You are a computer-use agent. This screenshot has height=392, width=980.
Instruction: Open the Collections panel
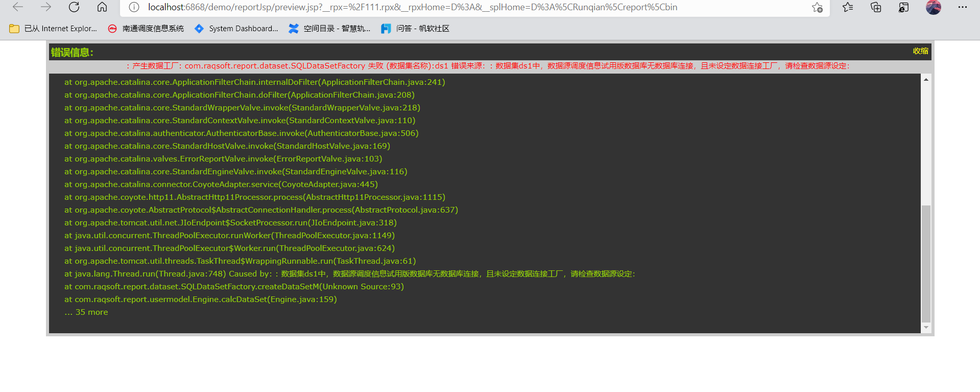point(876,7)
